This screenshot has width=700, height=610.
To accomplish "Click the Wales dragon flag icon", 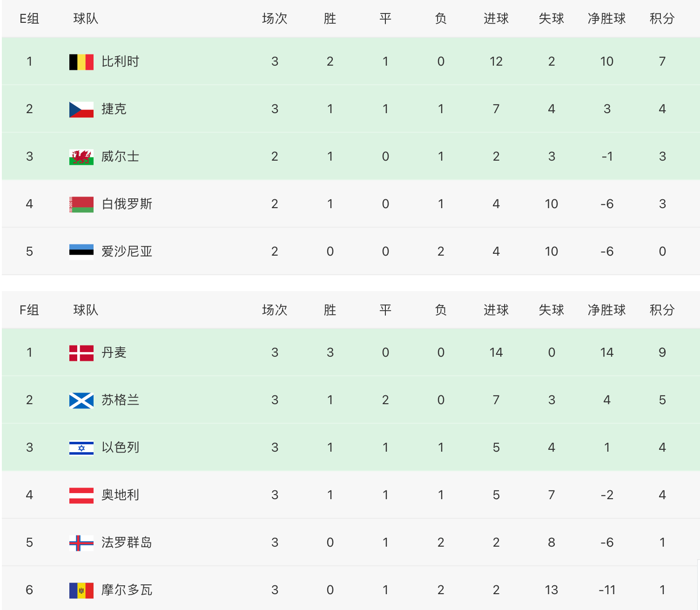I will [81, 157].
